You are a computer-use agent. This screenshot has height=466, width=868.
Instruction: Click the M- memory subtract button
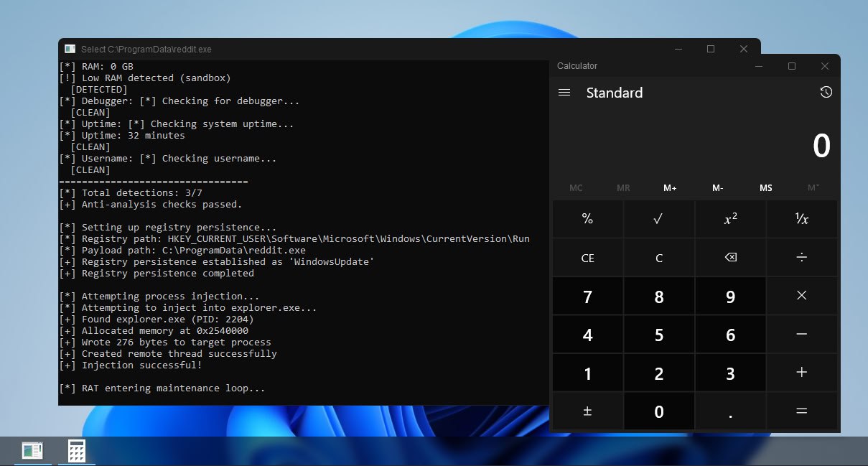pos(718,188)
